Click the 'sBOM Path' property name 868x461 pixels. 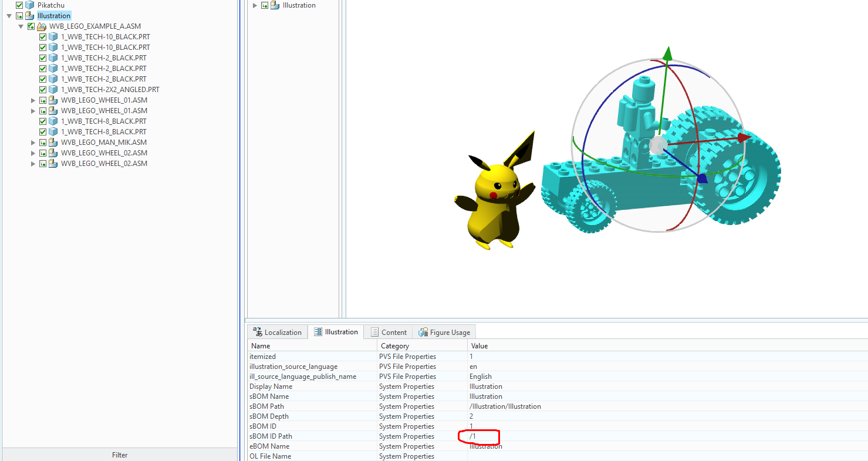[266, 406]
